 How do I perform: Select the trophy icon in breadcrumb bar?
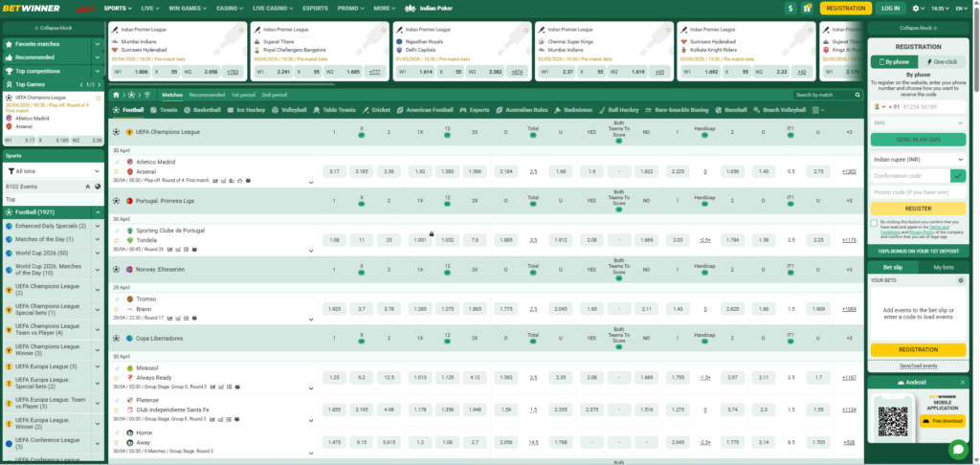coord(146,95)
